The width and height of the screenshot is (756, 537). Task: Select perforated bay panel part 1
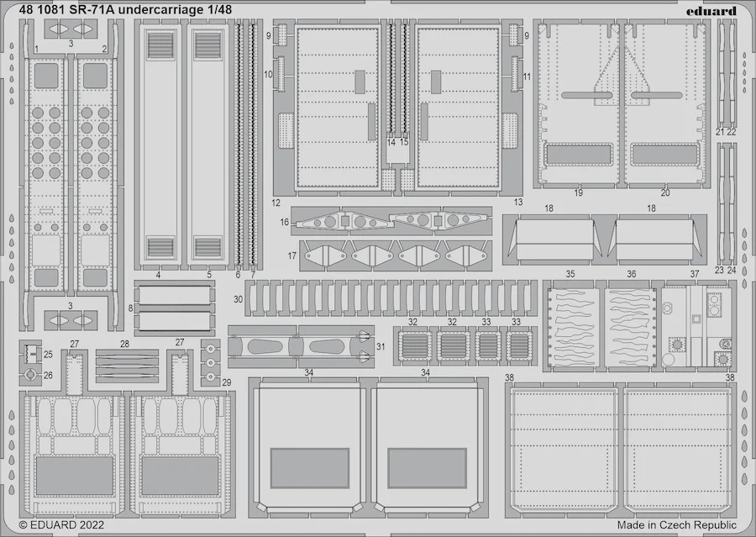click(x=46, y=174)
